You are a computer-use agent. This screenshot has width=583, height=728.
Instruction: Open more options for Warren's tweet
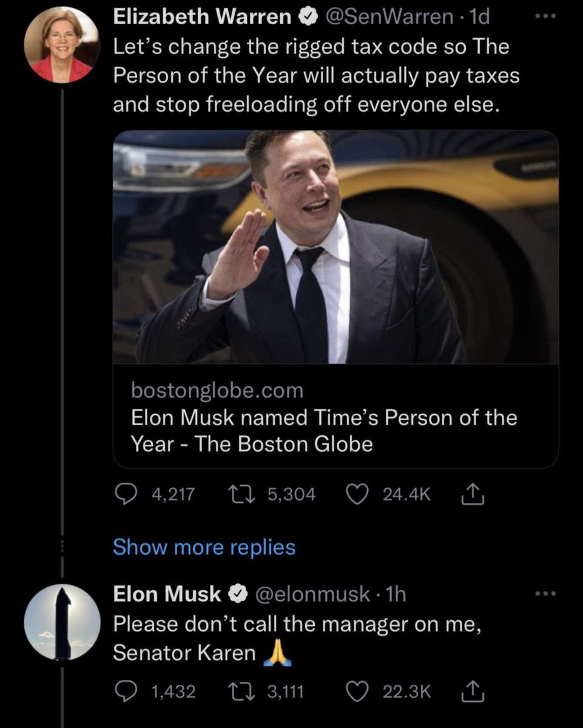click(x=548, y=16)
